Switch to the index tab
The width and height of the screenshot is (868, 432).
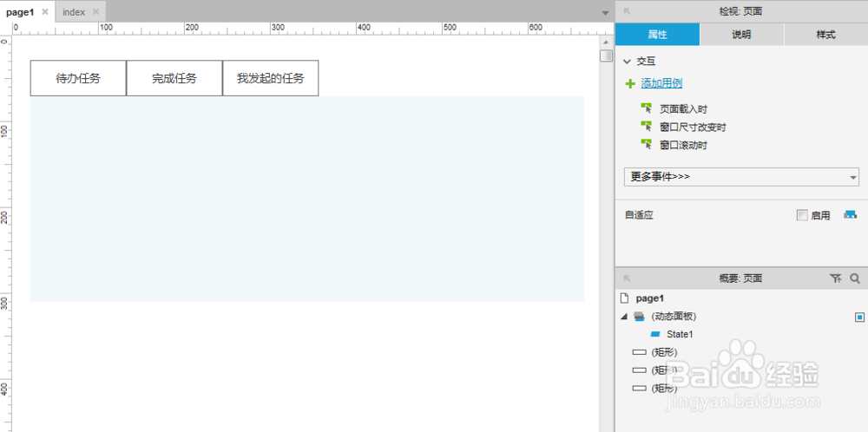pyautogui.click(x=74, y=11)
